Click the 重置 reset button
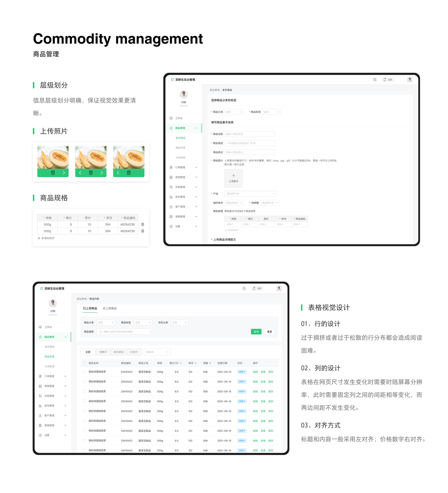 pos(270,332)
